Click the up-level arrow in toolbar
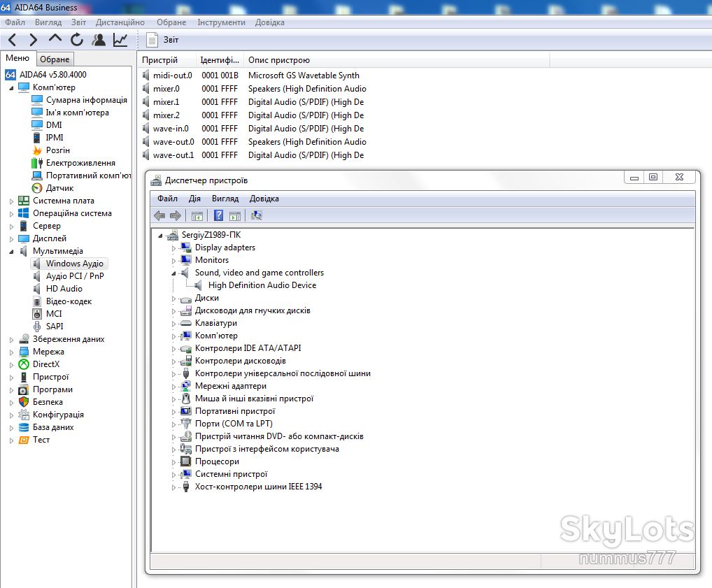Viewport: 712px width, 588px height. pos(55,39)
